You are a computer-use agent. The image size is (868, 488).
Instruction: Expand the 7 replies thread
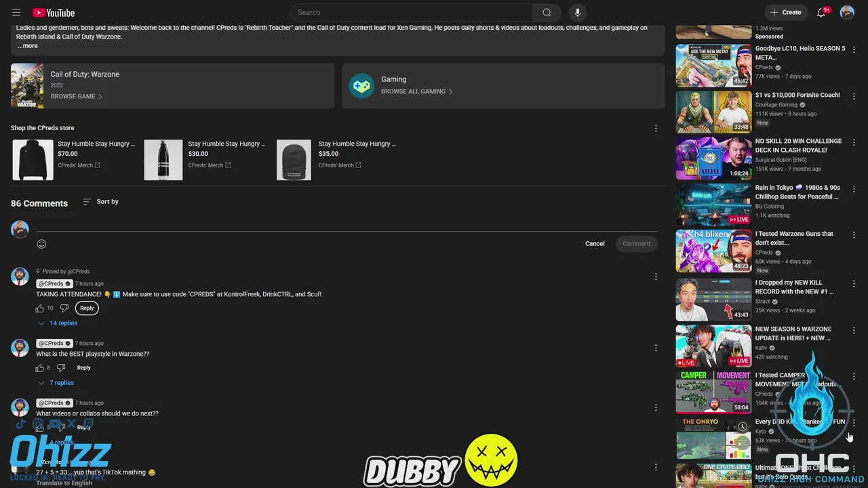56,383
